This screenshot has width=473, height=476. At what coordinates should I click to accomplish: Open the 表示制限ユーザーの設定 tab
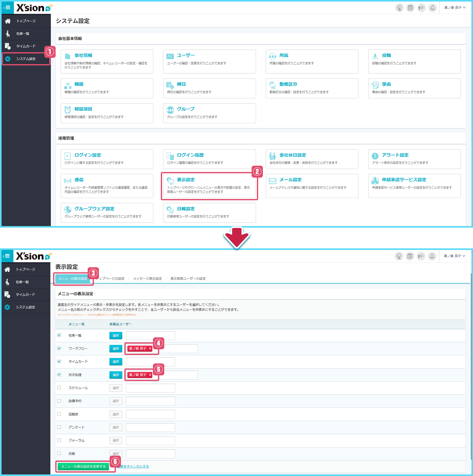click(188, 279)
